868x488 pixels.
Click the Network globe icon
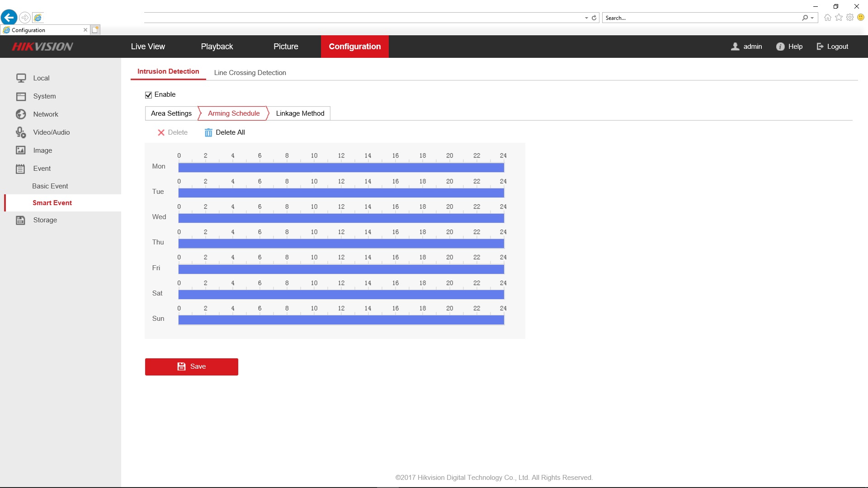click(21, 114)
